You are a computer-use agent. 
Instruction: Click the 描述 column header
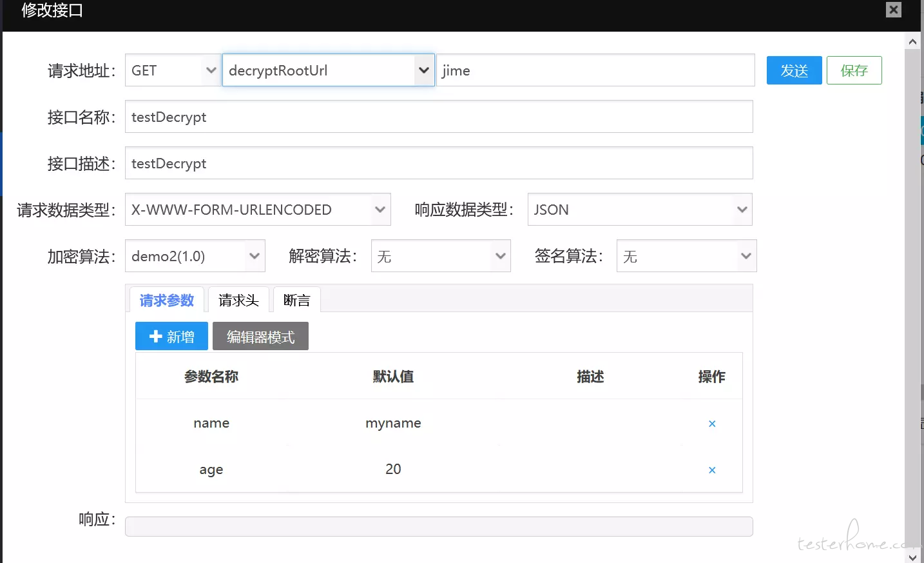(590, 377)
